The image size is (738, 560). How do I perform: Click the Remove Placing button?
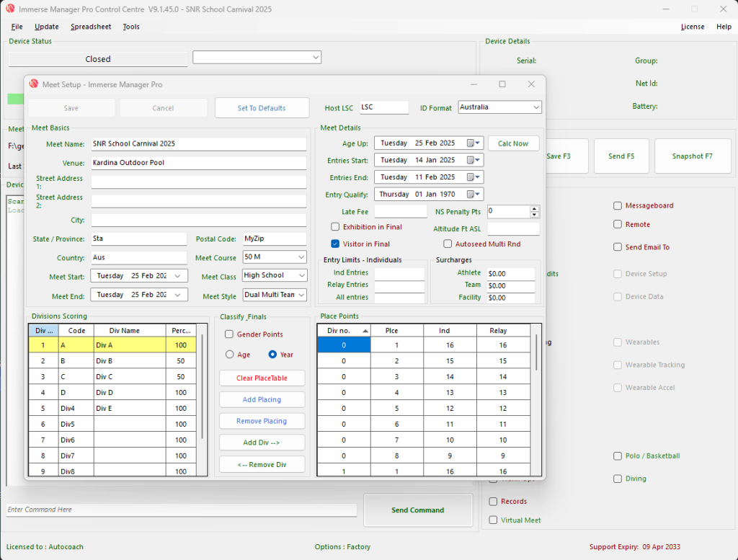click(262, 421)
